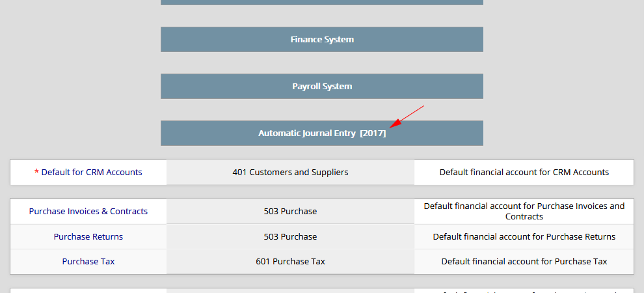Select 503 Purchase in the Purchase Invoices row
Image resolution: width=644 pixels, height=293 pixels.
(290, 212)
